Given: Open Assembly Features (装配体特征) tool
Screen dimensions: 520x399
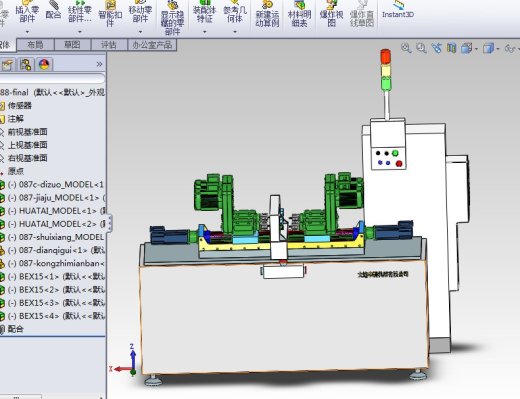Looking at the screenshot, I should pyautogui.click(x=205, y=12).
